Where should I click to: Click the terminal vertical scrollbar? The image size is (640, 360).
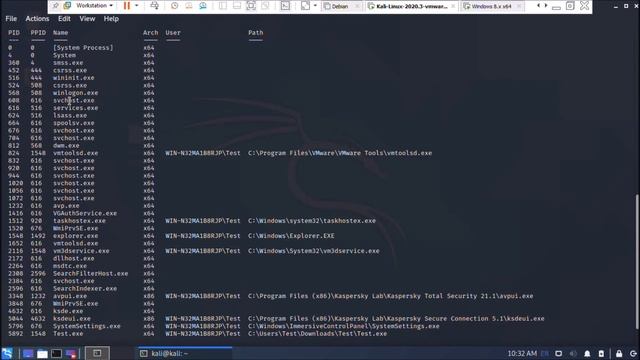click(637, 261)
